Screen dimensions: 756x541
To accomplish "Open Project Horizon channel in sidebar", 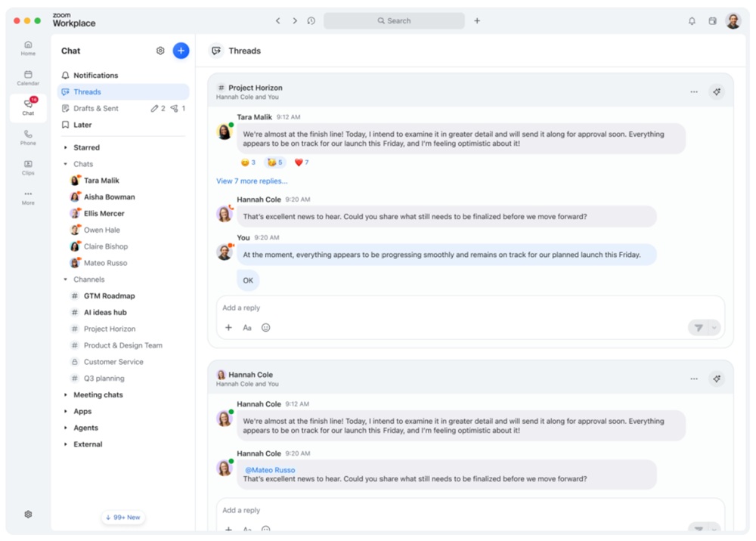I will coord(123,329).
